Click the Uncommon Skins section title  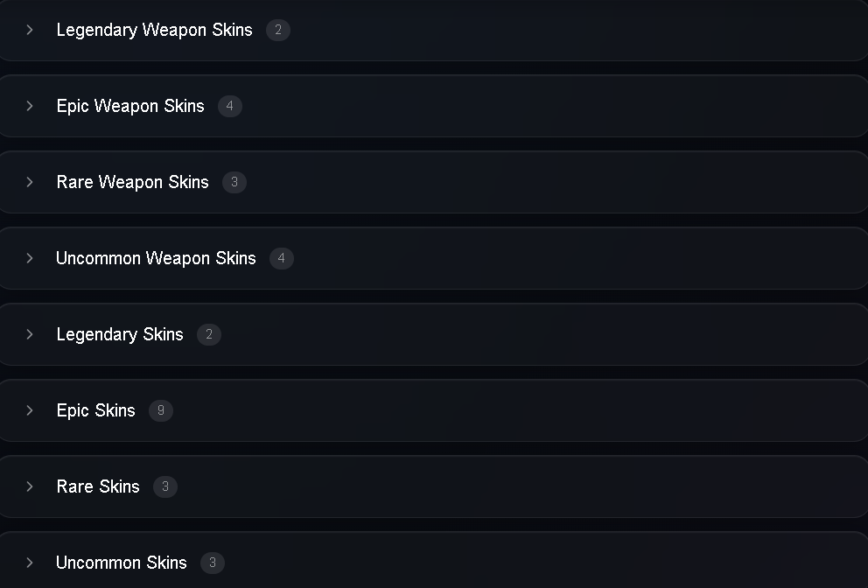tap(122, 563)
